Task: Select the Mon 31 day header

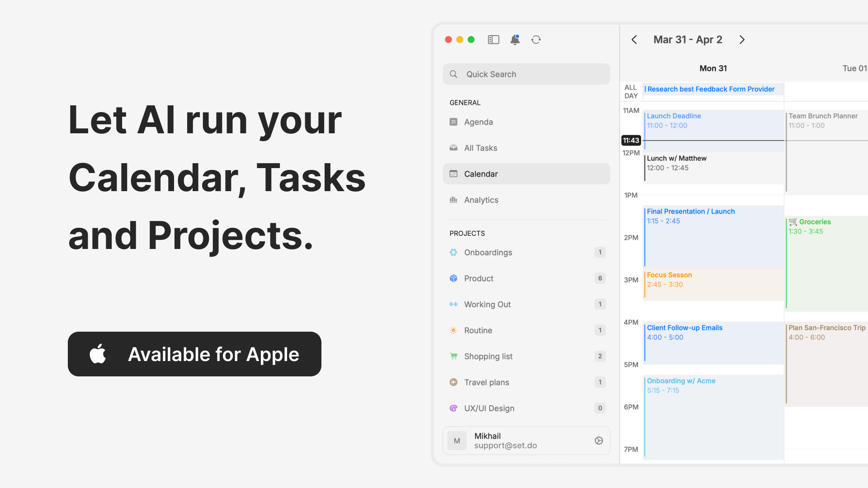Action: click(x=713, y=68)
